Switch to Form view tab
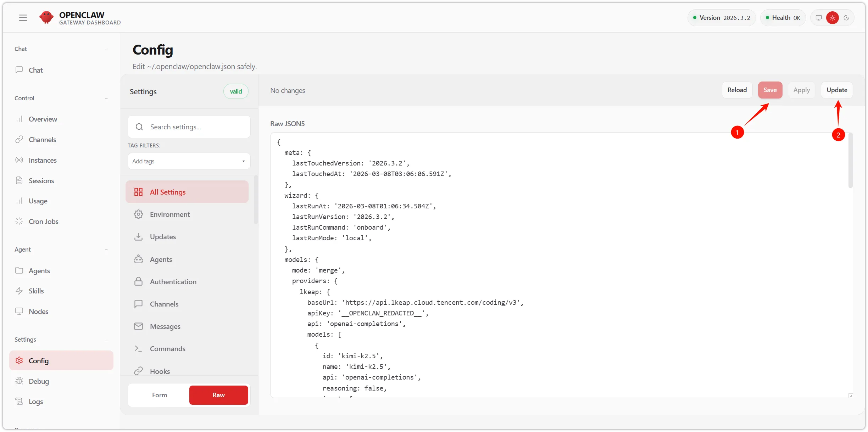 [x=160, y=395]
